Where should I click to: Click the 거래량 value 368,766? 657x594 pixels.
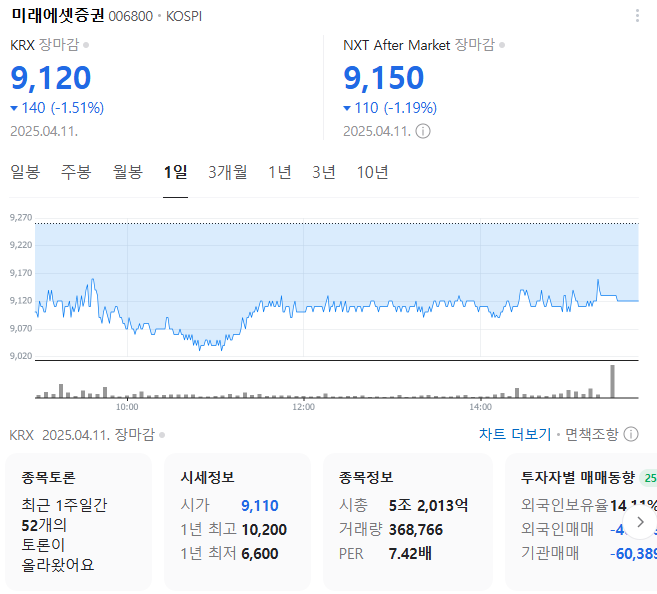pos(416,530)
